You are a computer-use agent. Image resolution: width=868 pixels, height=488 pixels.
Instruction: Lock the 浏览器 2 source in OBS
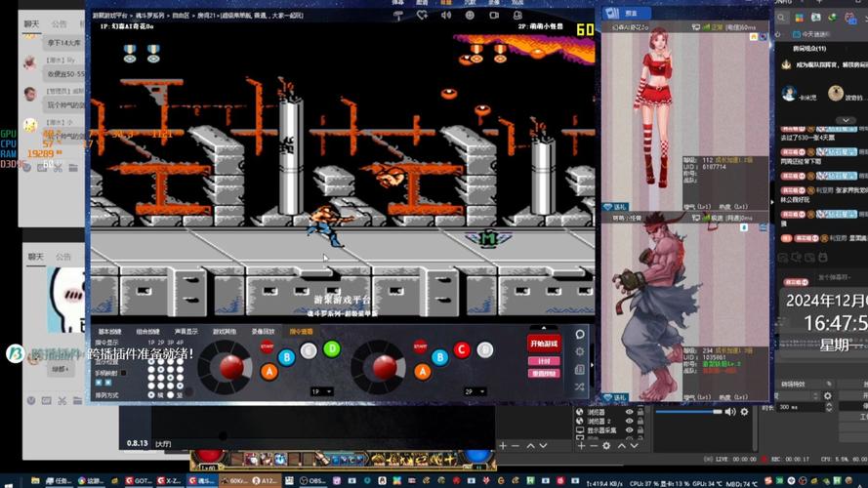coord(641,421)
